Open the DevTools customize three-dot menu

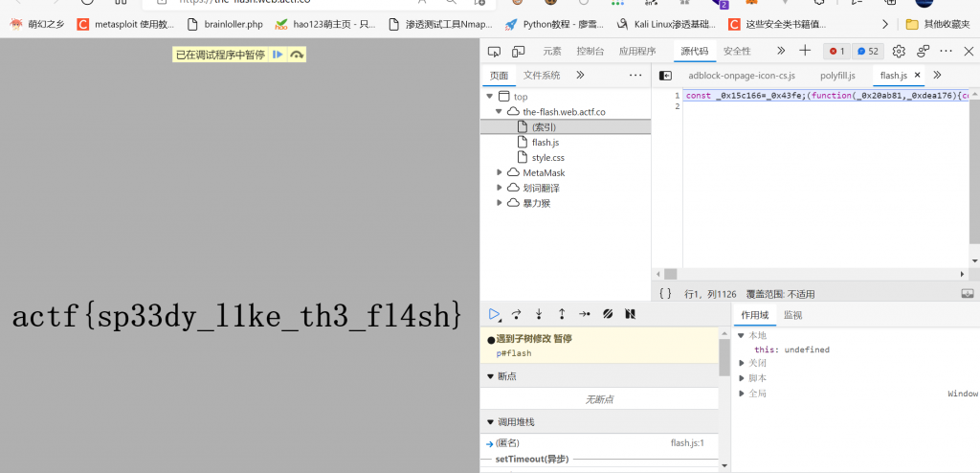(947, 52)
